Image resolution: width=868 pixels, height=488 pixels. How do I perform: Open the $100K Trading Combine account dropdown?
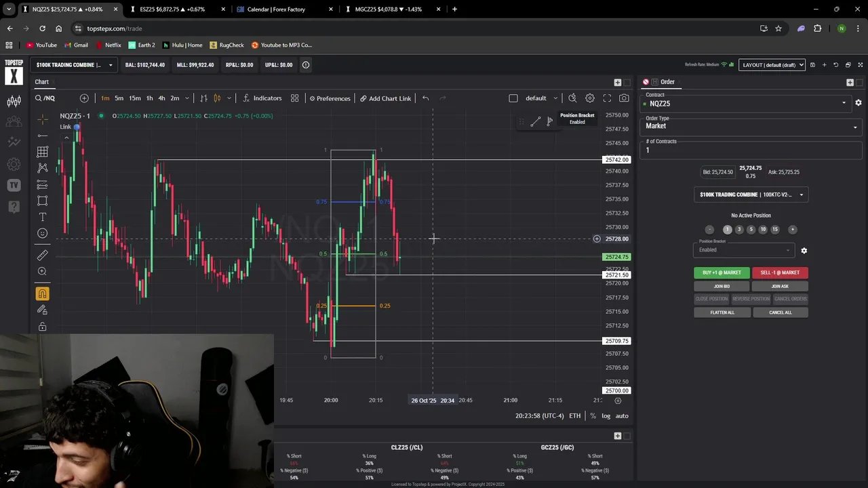[x=74, y=65]
